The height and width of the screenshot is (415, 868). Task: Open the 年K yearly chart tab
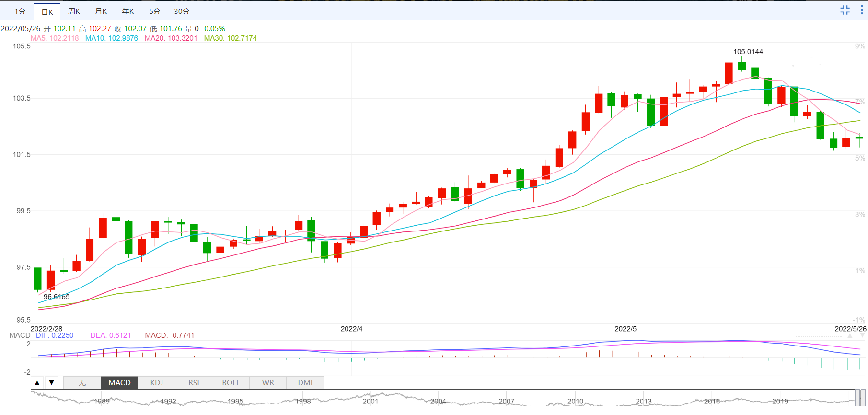pyautogui.click(x=128, y=12)
